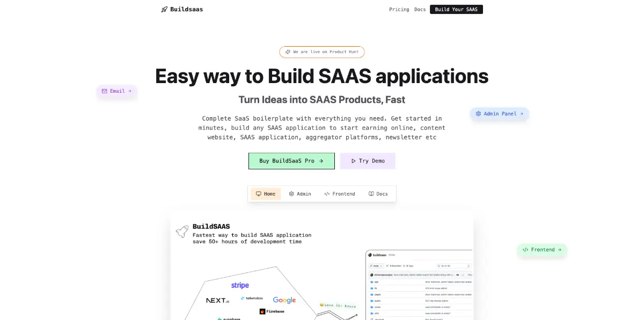Open the floating Frontend pill
This screenshot has width=644, height=320.
(x=542, y=250)
